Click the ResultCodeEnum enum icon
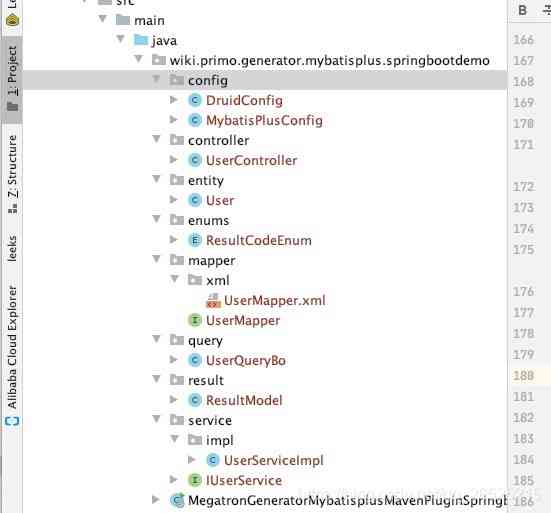 (x=195, y=240)
